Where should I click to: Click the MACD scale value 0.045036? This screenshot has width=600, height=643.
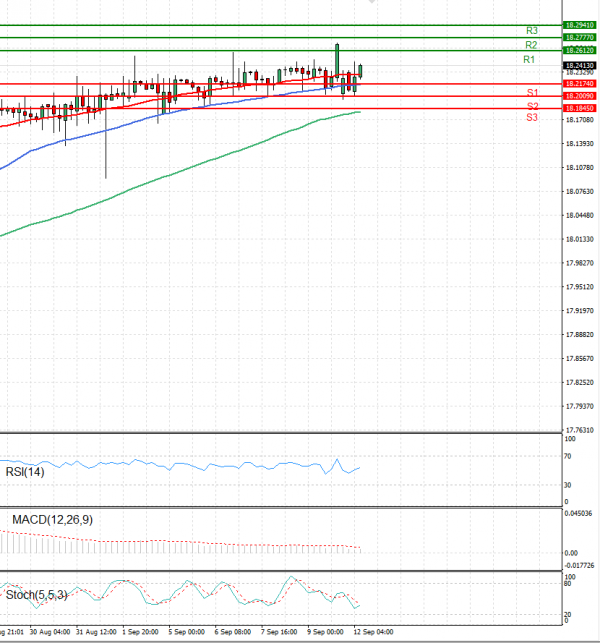[578, 513]
